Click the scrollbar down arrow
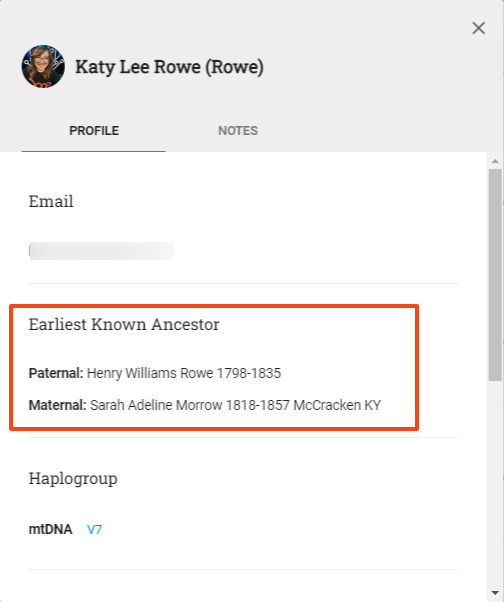The image size is (504, 602). [x=495, y=593]
